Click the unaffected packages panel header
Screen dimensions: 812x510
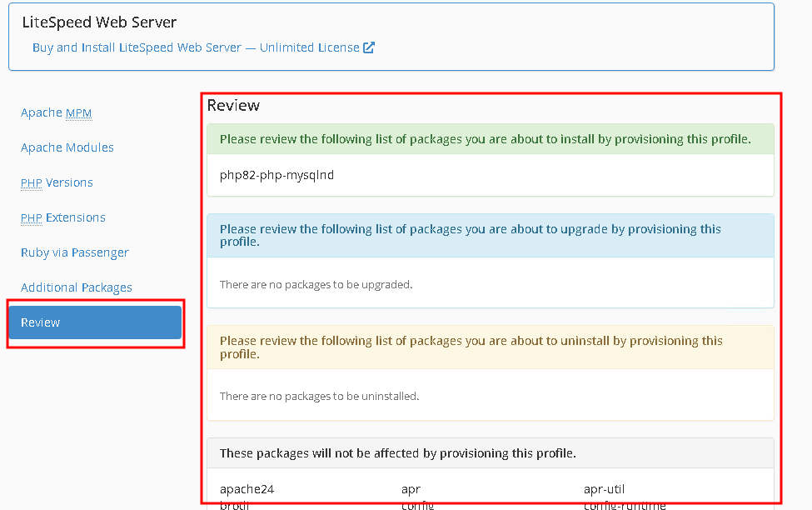[x=398, y=453]
